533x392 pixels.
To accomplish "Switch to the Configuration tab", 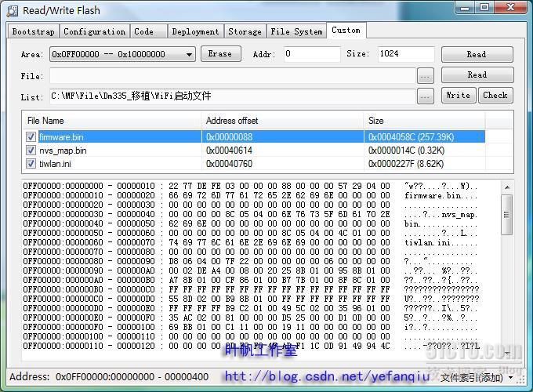I will [x=94, y=31].
